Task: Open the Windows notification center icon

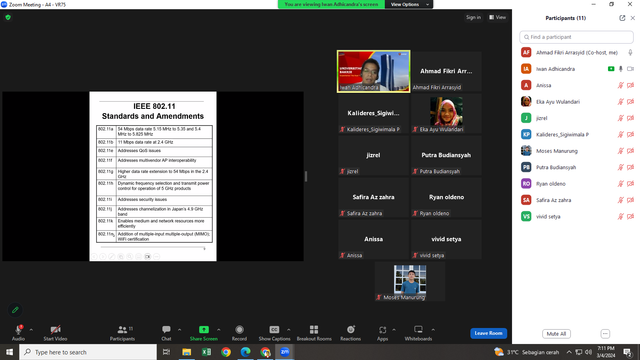Action: 628,352
